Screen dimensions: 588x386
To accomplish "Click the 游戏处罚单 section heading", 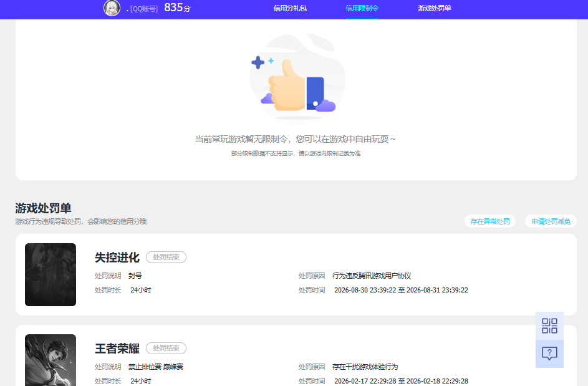I will (43, 208).
